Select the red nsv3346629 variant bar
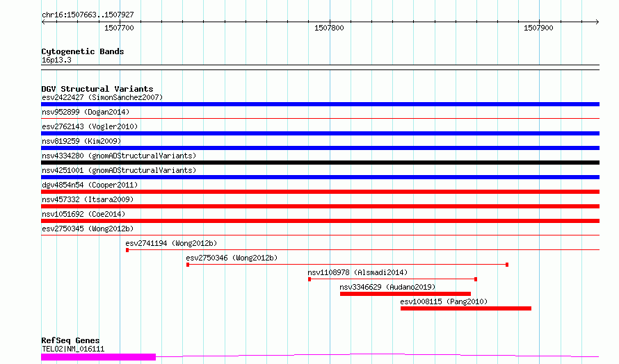 (405, 294)
